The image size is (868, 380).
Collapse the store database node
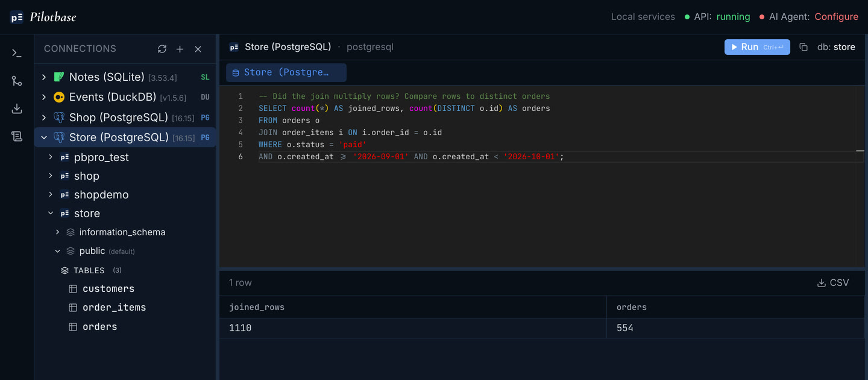click(x=51, y=213)
